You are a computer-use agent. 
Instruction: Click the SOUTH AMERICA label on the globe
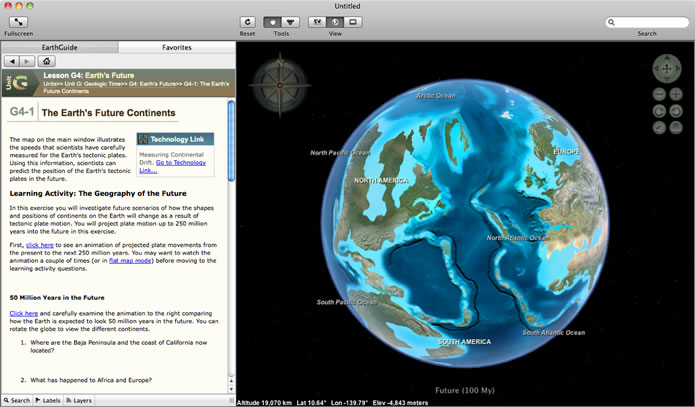(465, 342)
